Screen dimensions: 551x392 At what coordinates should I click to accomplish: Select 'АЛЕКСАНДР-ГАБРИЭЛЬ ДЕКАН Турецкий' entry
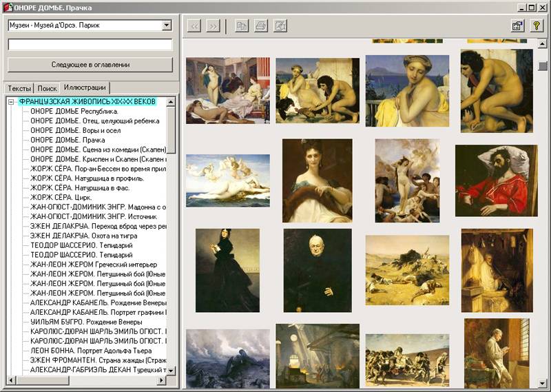coord(98,370)
